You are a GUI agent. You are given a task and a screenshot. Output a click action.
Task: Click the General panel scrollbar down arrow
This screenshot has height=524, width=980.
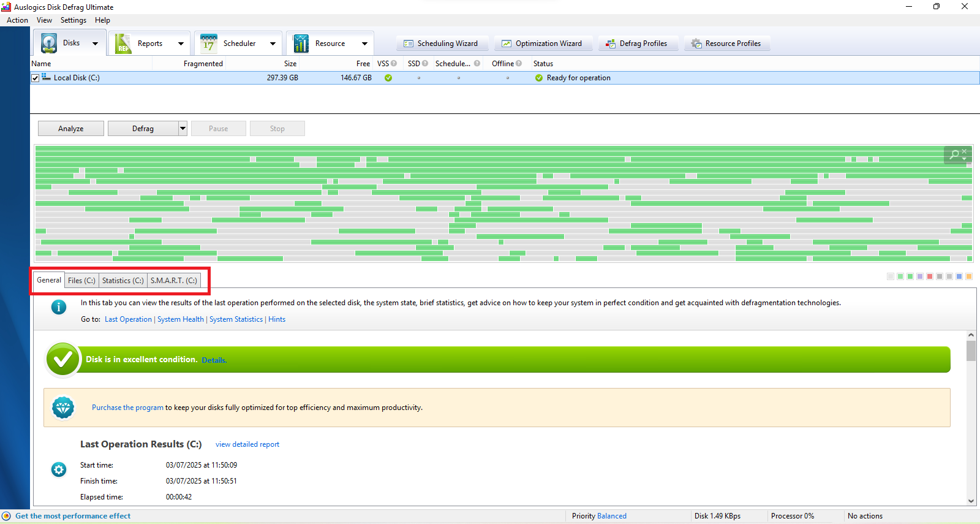point(971,501)
